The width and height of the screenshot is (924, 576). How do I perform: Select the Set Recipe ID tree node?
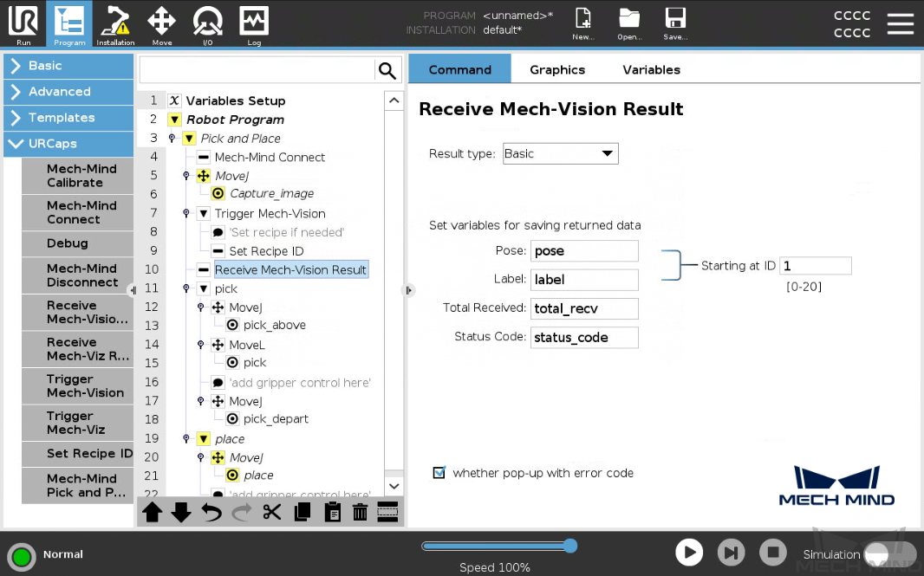tap(266, 251)
